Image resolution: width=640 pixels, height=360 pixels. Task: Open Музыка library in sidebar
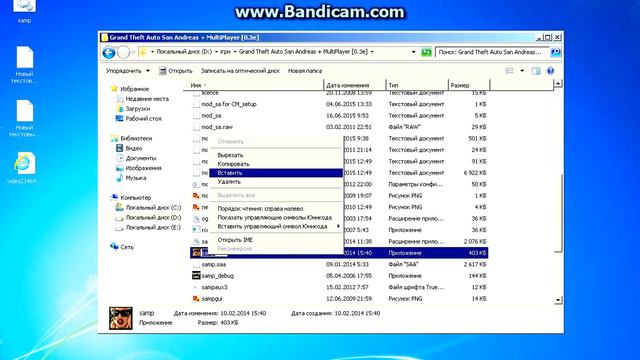[x=131, y=178]
